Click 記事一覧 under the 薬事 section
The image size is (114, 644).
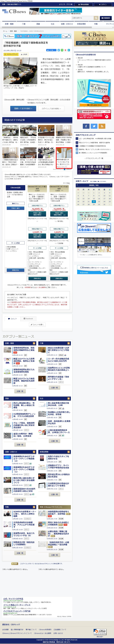click(20, 445)
